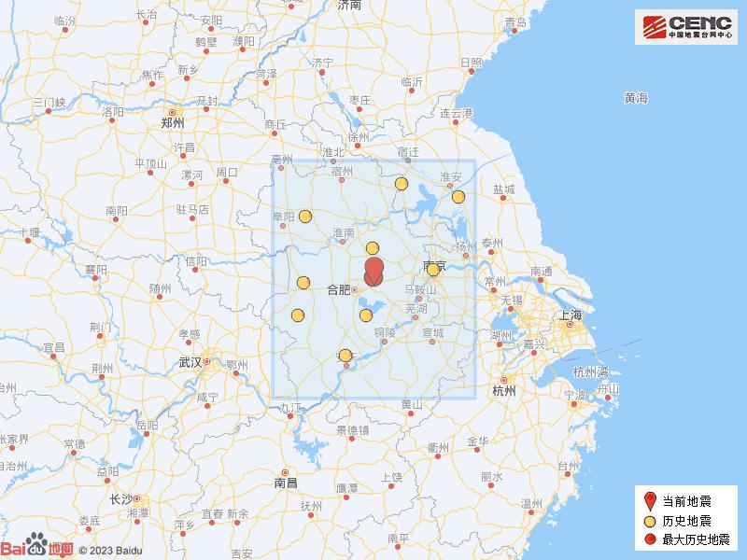Click the 武汉 city label
This screenshot has height=560, width=747.
(190, 361)
